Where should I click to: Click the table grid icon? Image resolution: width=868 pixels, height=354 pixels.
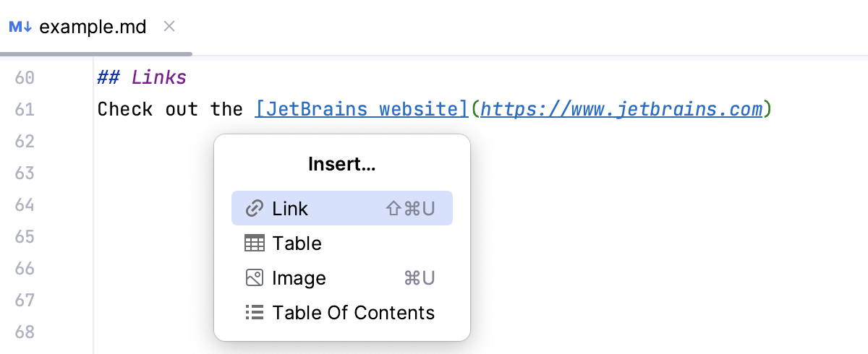coord(254,243)
